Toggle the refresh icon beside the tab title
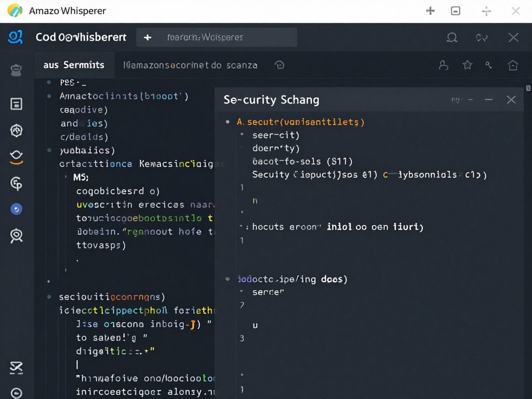Image resolution: width=532 pixels, height=399 pixels. (280, 65)
